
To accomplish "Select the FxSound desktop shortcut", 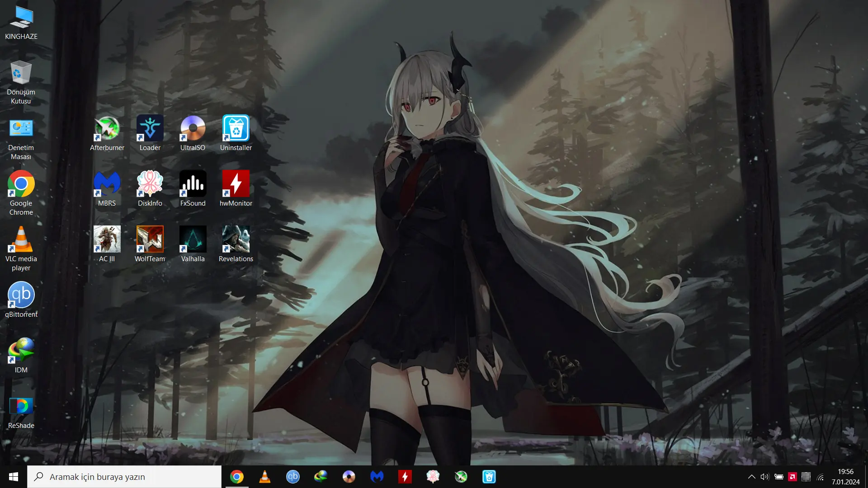I will [193, 189].
